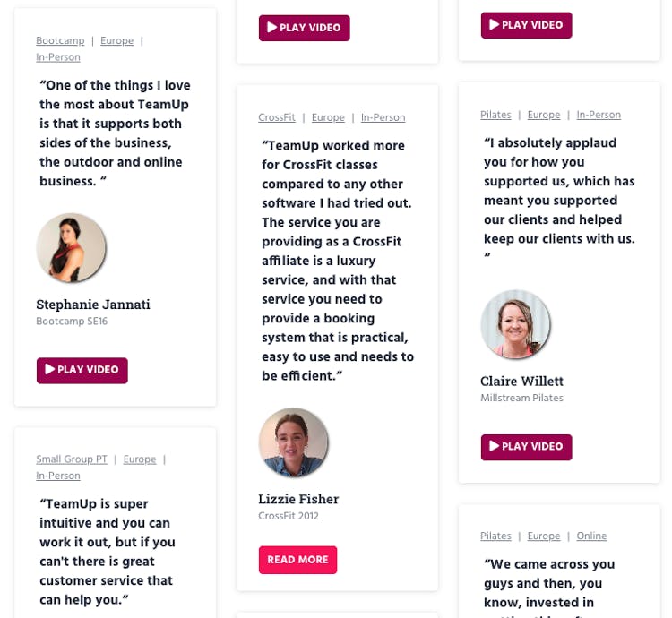Play Claire Willett's testimonial video
Screen dimensions: 672x618
tap(526, 447)
